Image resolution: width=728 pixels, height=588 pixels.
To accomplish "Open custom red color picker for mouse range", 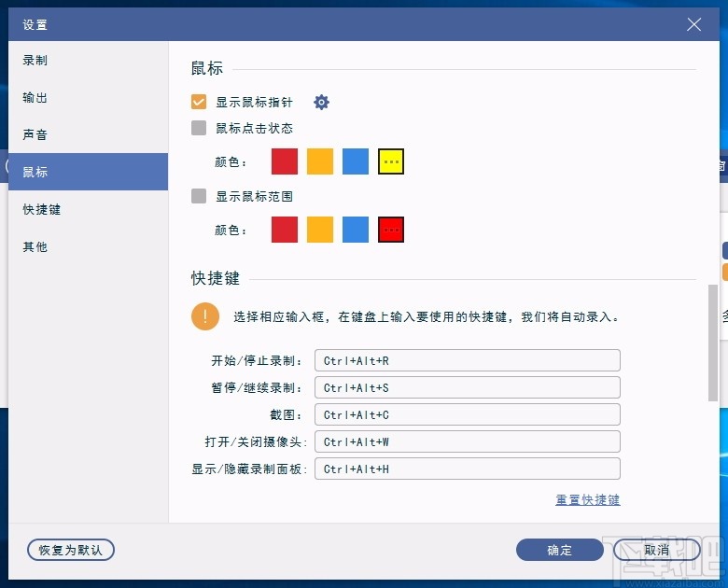I will click(391, 230).
